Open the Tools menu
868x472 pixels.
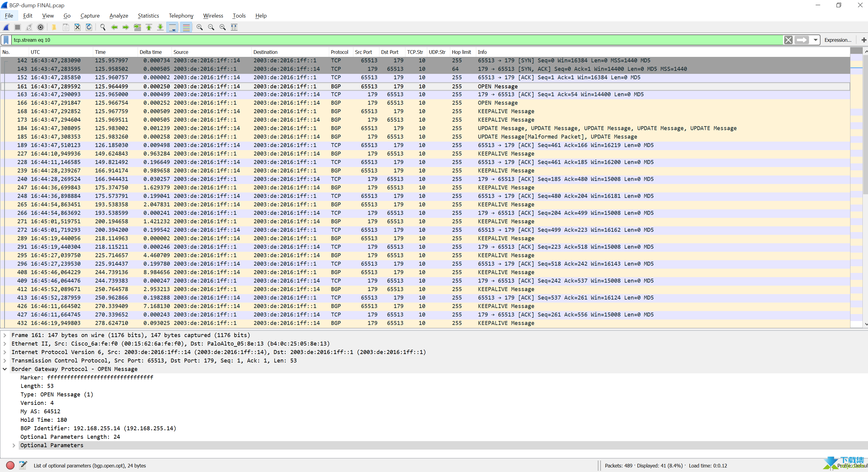(239, 15)
